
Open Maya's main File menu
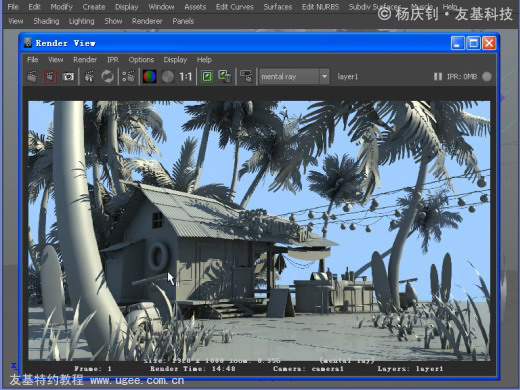pos(13,7)
